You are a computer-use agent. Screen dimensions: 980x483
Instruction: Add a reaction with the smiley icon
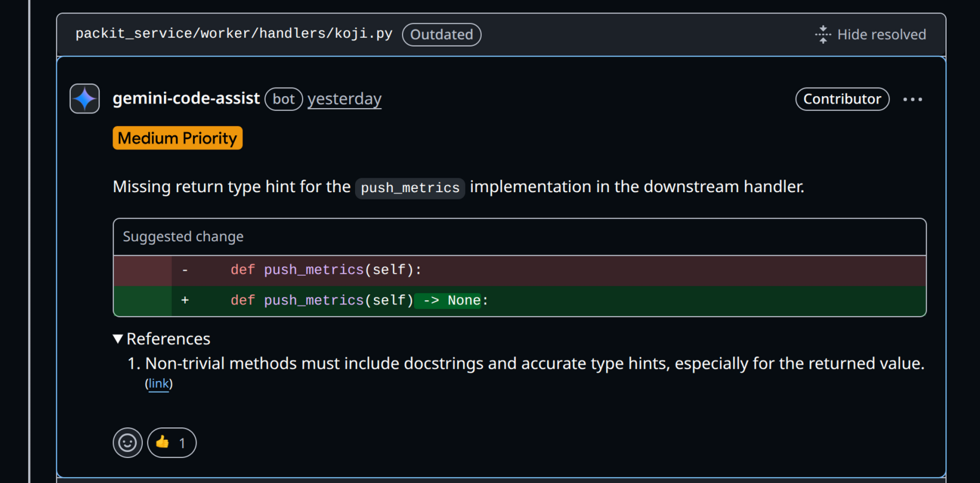[x=128, y=443]
